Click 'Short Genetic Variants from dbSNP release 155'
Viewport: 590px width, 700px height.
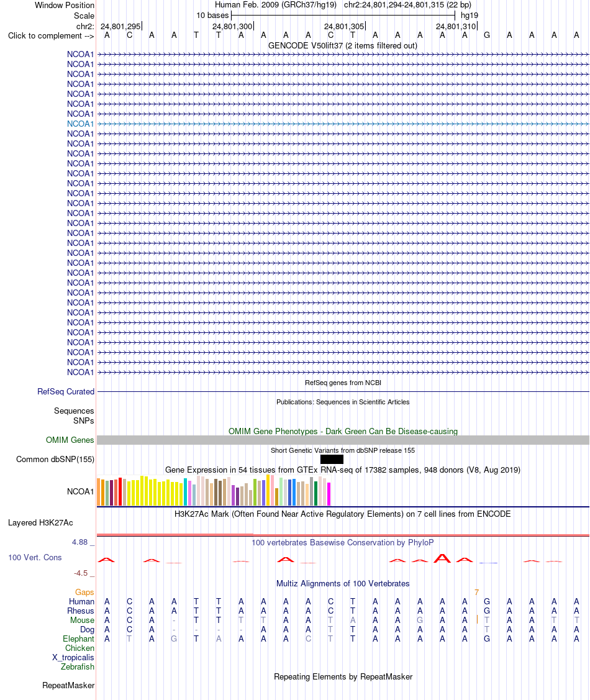(343, 450)
